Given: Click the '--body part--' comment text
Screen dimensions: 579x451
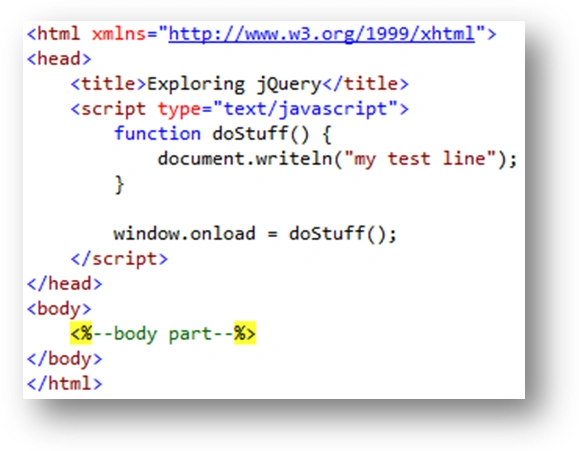Looking at the screenshot, I should pyautogui.click(x=163, y=334).
